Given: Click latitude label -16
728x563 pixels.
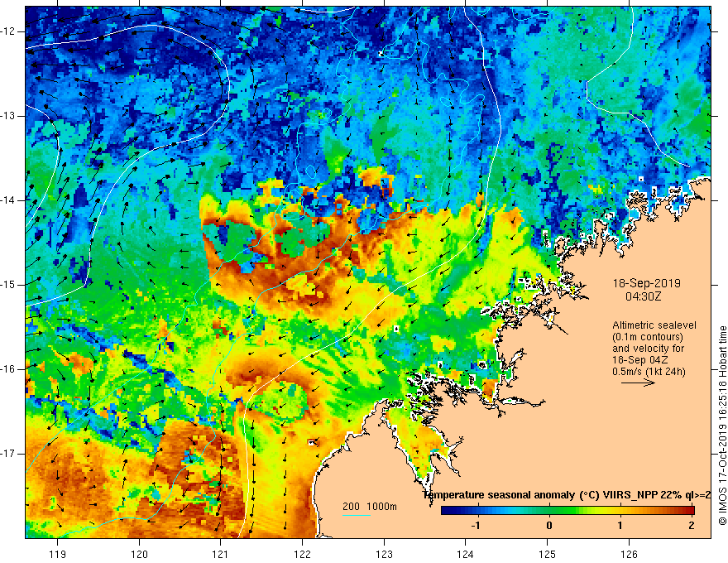Looking at the screenshot, I should (8, 369).
